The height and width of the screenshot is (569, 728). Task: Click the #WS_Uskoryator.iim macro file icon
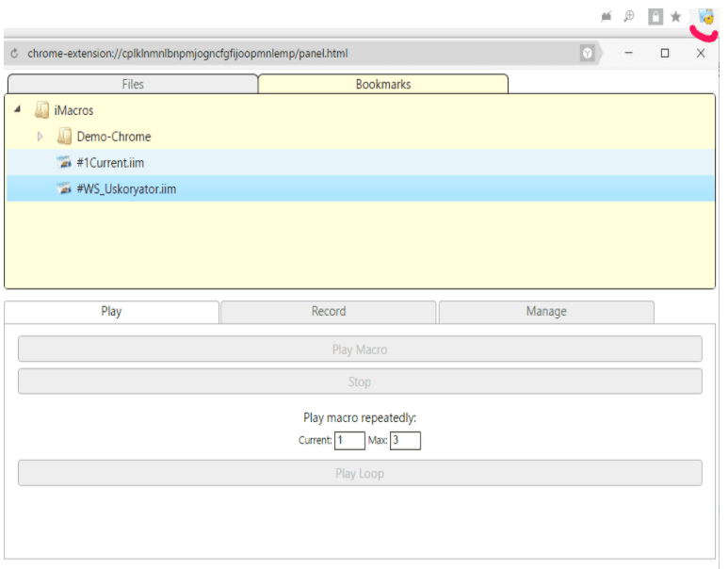64,188
